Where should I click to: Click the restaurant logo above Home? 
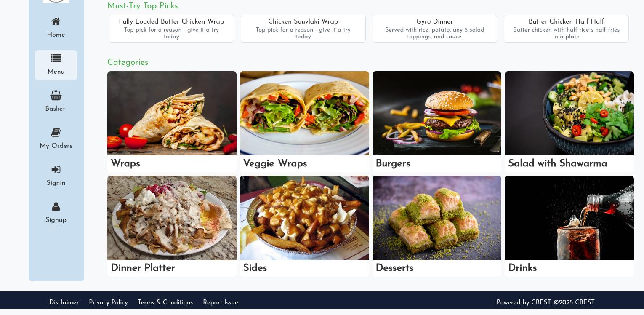pyautogui.click(x=56, y=1)
